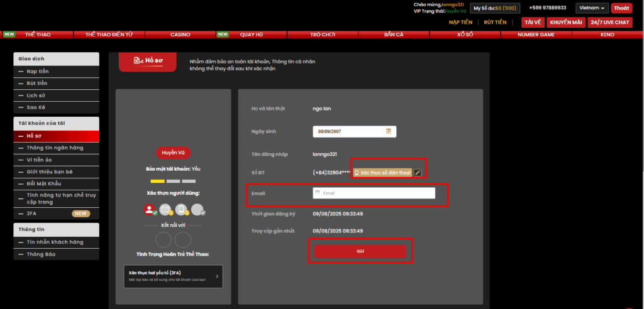
Task: Click the My Số dư balance box
Action: (495, 8)
